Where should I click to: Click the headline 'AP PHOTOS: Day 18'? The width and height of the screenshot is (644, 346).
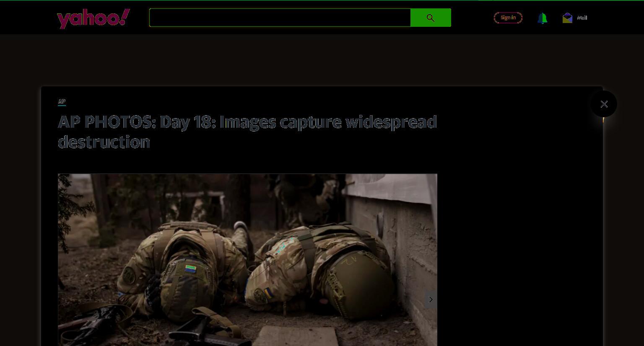point(247,132)
